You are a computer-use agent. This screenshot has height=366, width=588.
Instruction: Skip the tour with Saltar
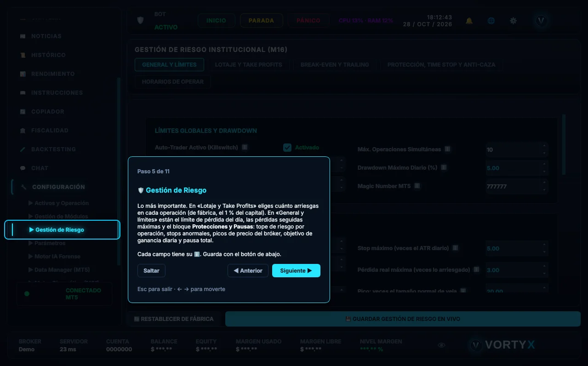coord(151,271)
